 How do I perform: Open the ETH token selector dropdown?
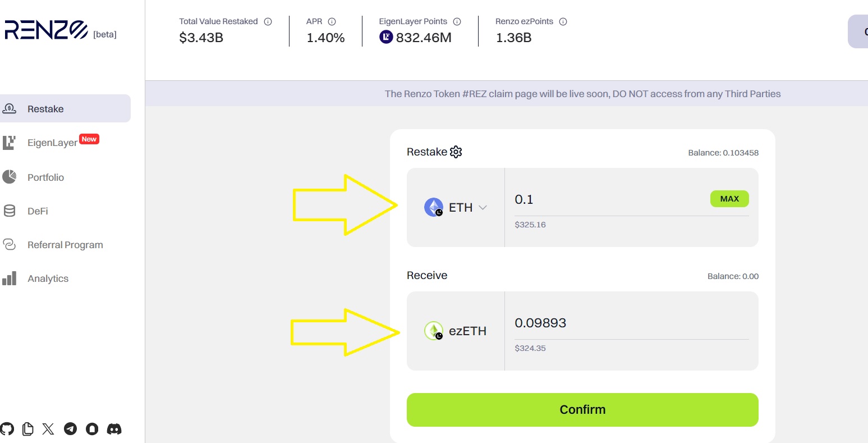point(483,207)
